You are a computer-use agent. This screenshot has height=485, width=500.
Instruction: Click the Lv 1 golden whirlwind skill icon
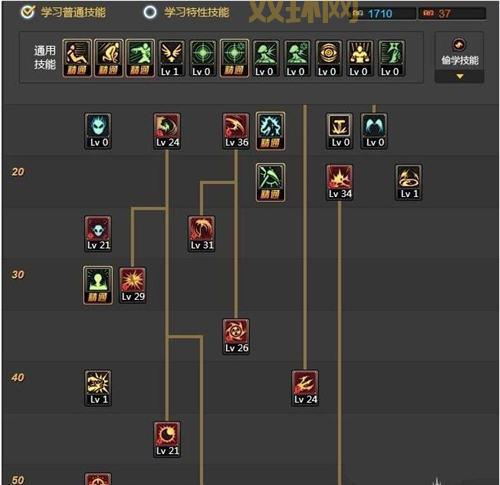point(409,182)
